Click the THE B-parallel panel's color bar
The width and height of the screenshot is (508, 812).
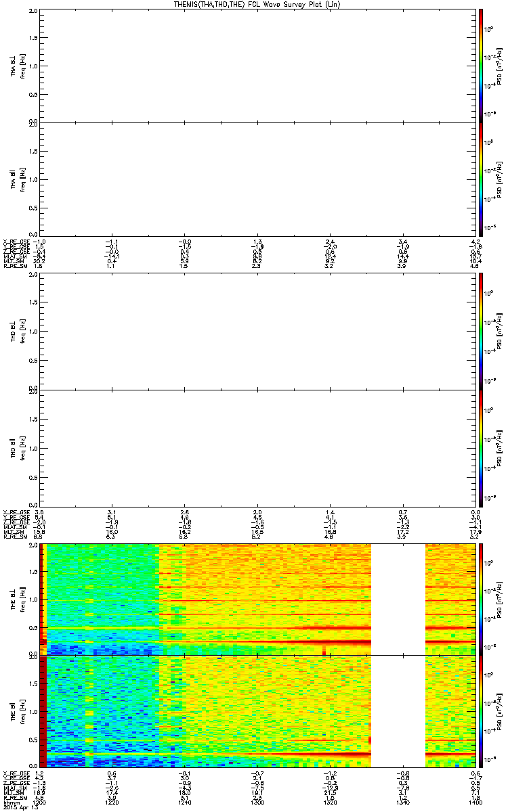click(x=480, y=711)
